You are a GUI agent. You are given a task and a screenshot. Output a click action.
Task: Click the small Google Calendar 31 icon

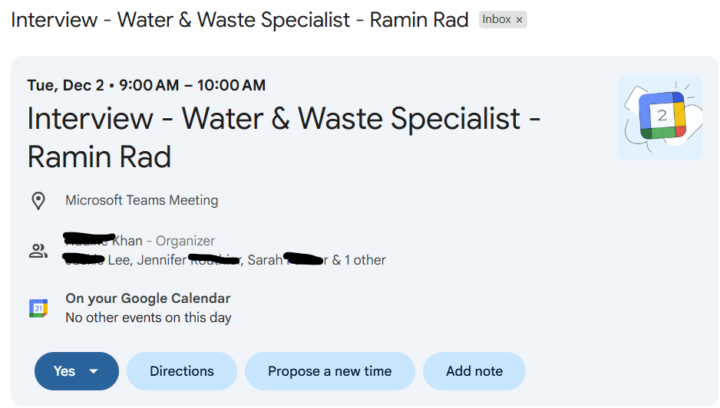pos(39,308)
